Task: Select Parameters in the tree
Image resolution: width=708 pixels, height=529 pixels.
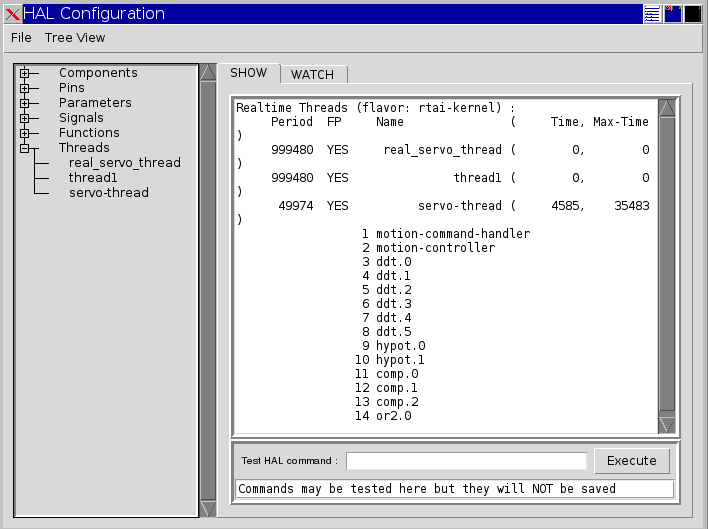Action: point(95,102)
